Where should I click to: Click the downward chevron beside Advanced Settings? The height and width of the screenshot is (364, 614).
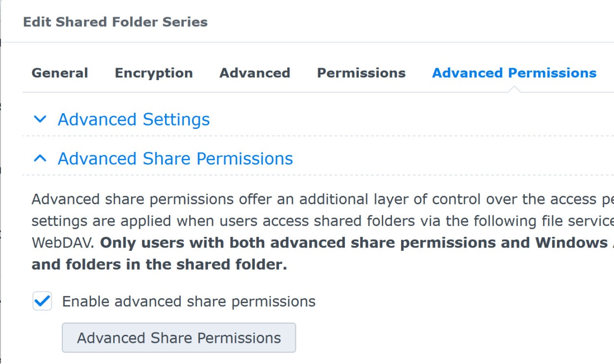[x=40, y=119]
